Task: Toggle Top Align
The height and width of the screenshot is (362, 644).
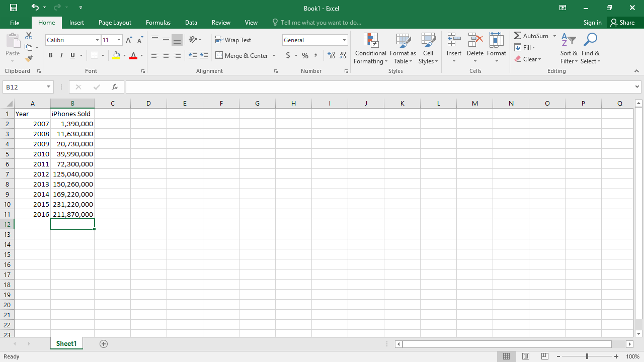Action: 155,40
